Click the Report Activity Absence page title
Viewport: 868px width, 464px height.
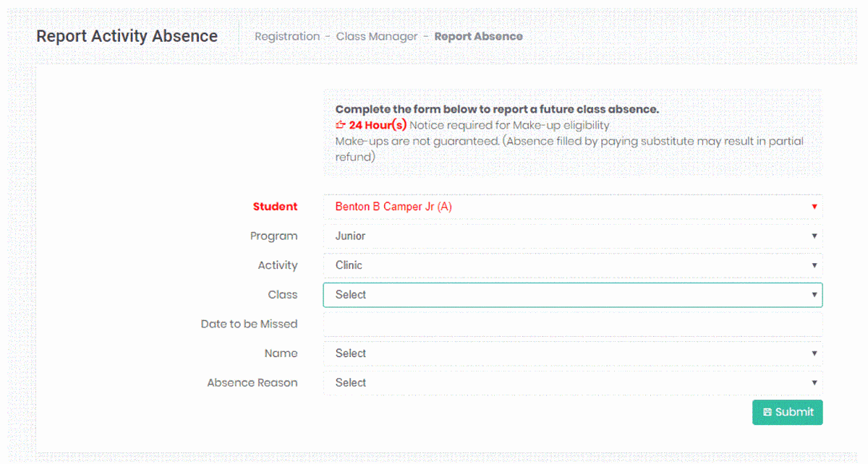coord(127,36)
